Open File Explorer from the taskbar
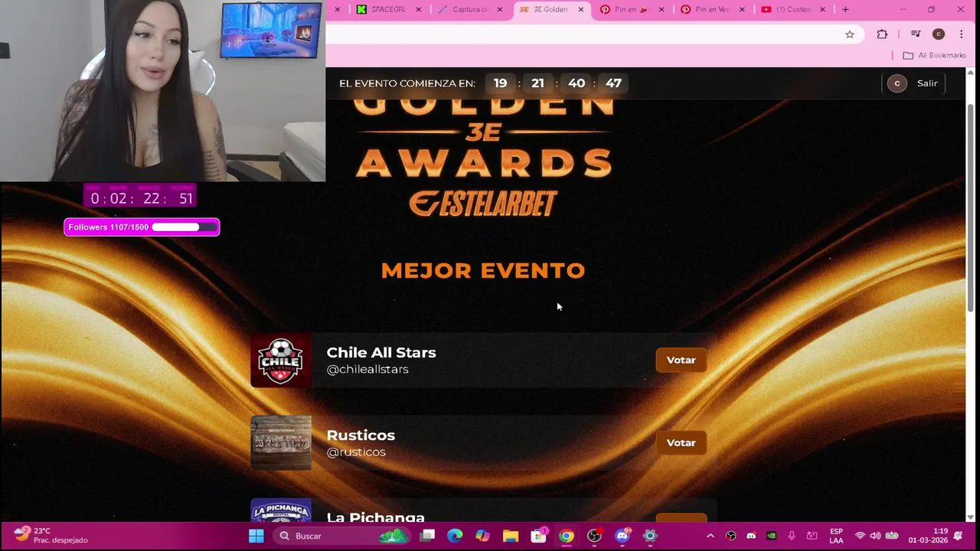The width and height of the screenshot is (980, 551). point(511,536)
